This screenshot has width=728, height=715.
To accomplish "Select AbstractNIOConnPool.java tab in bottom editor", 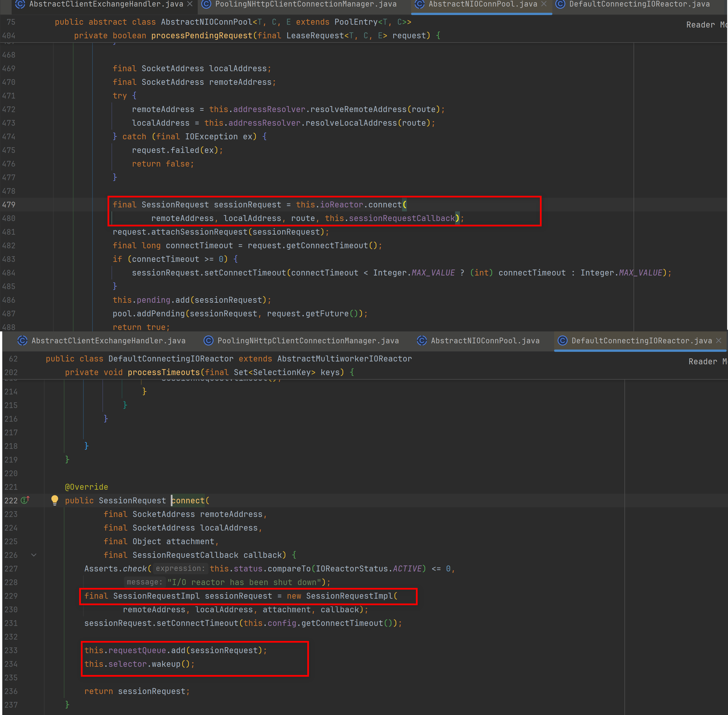I will point(485,340).
